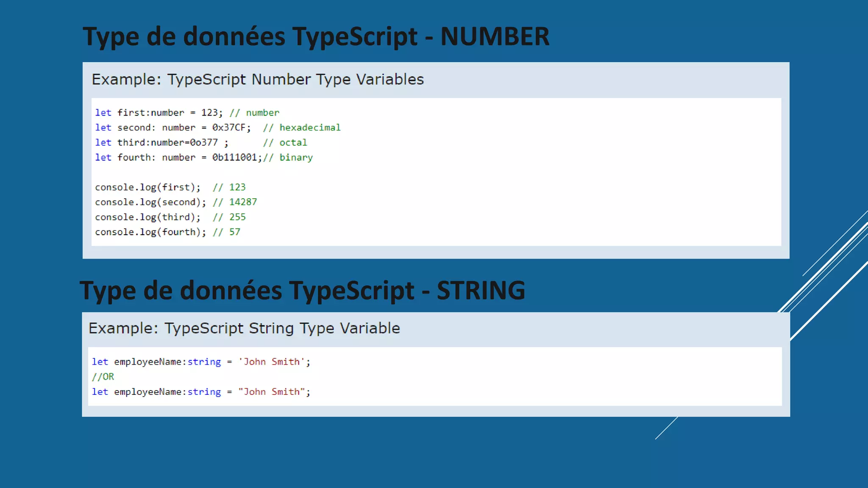Click the "// binary" comment
Image resolution: width=868 pixels, height=488 pixels.
click(288, 158)
